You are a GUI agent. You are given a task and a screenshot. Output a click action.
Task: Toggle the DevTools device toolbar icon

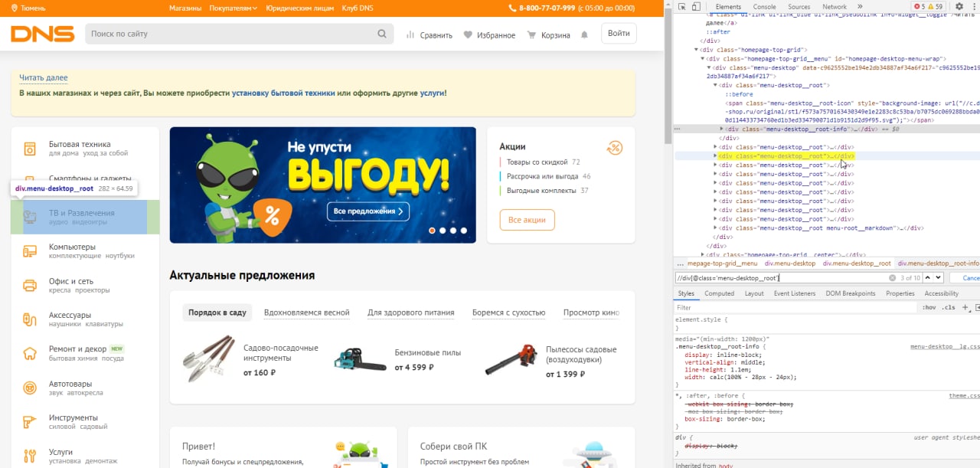pos(696,7)
